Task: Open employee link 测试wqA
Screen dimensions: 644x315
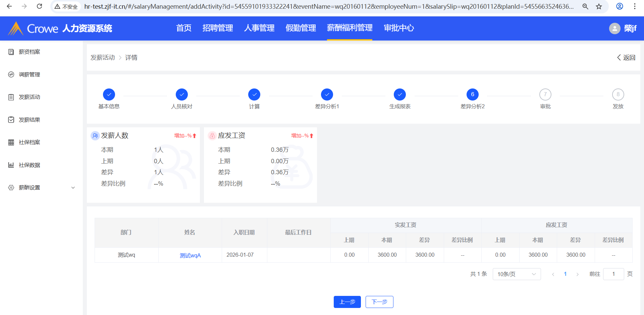Action: [190, 255]
